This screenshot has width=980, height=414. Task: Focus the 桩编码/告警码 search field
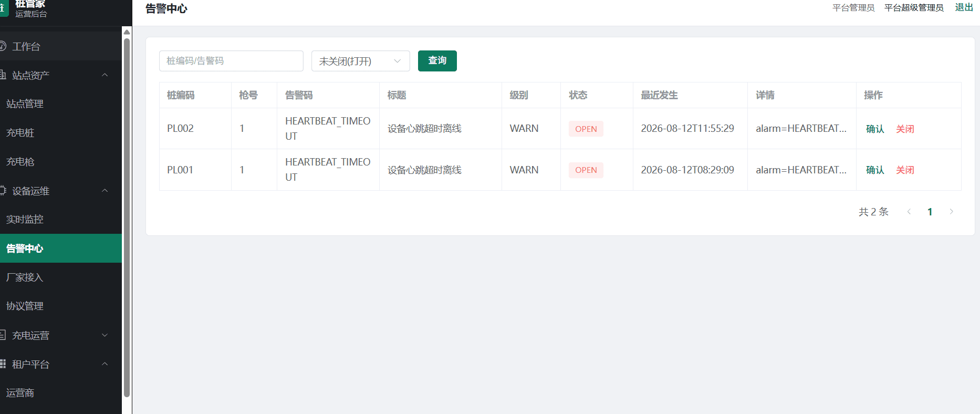(231, 61)
